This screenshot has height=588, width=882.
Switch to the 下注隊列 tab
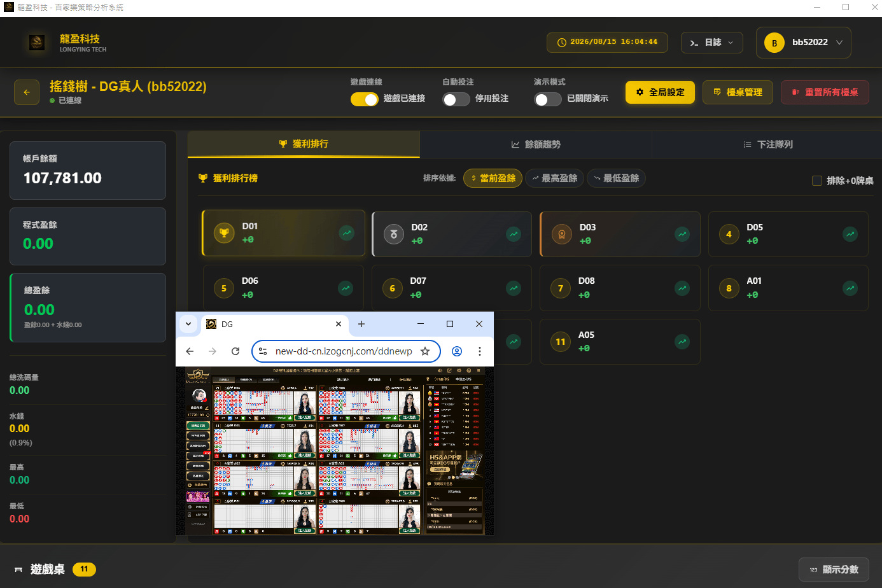pos(767,144)
